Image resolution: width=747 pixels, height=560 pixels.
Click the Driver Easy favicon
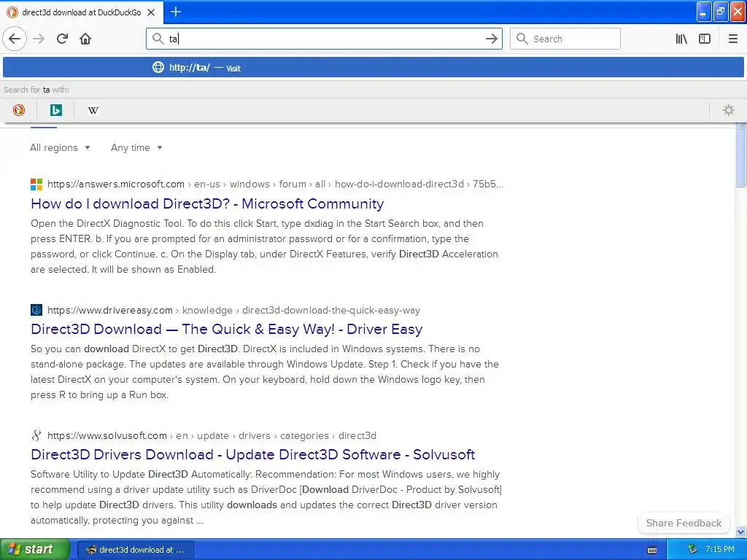pos(36,310)
